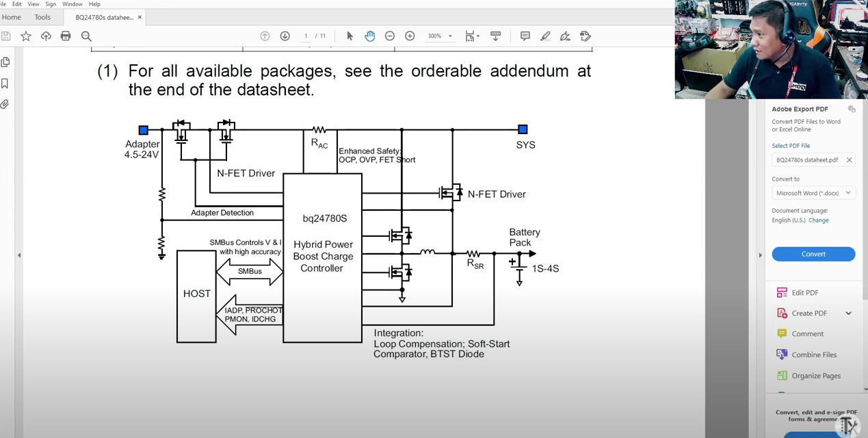
Task: Click the scrolling mode toolbar icon
Action: (496, 36)
